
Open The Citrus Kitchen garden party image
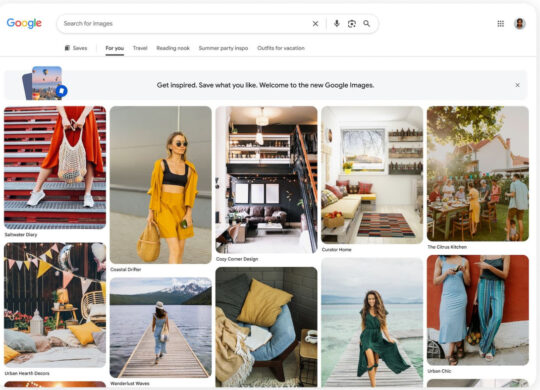tap(478, 174)
